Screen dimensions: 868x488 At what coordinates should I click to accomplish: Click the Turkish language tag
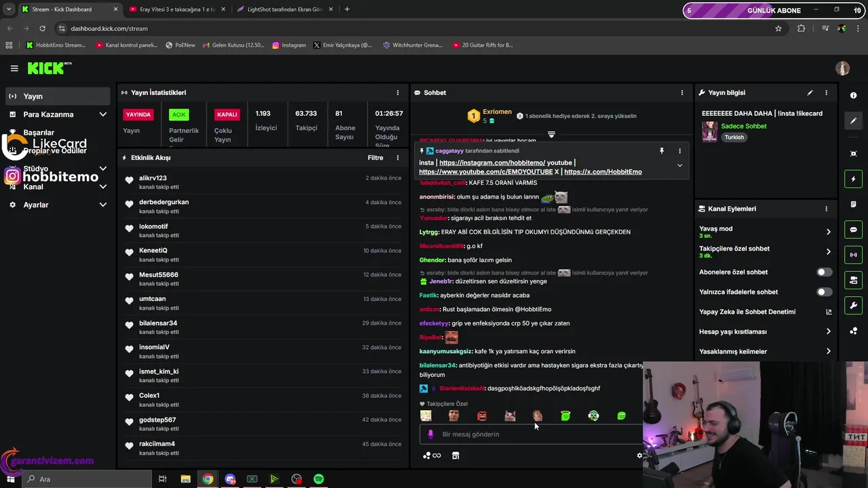[x=734, y=138]
